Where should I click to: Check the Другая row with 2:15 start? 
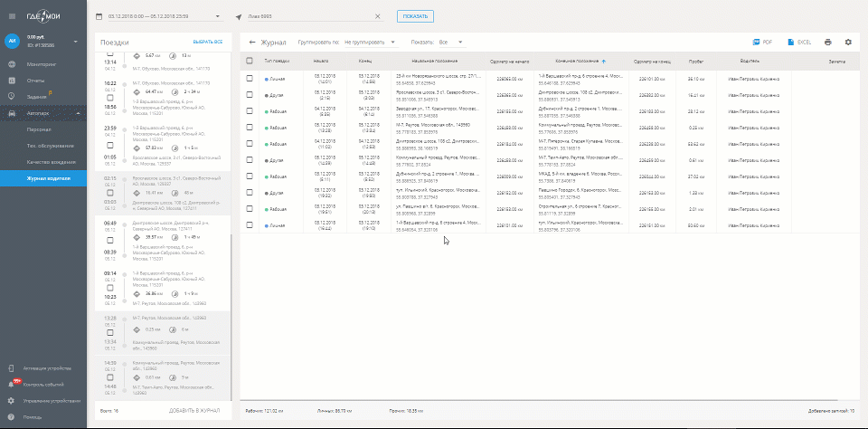pos(250,95)
